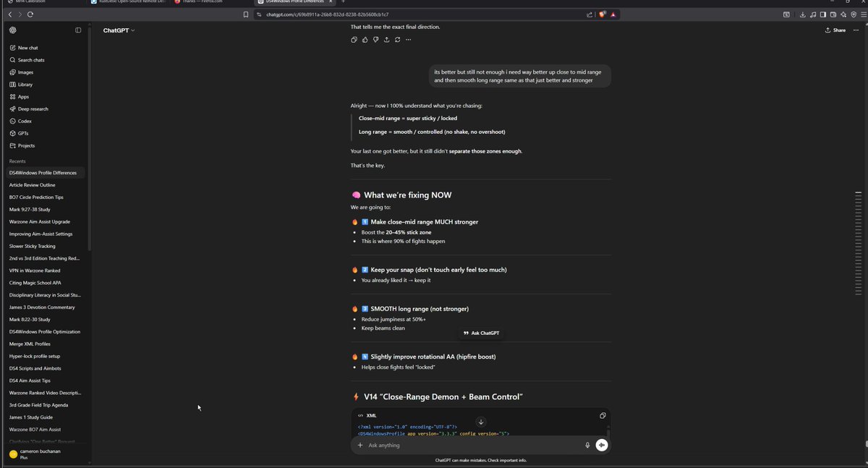Go to Images in the sidebar

tap(44, 72)
